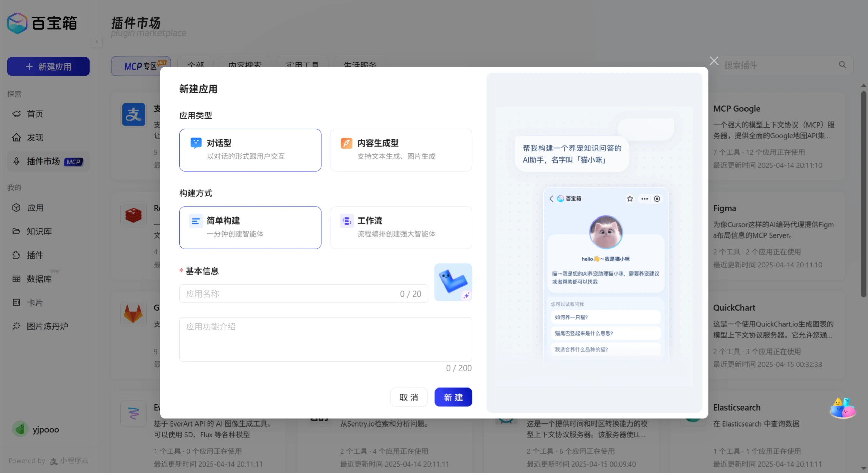Image resolution: width=868 pixels, height=473 pixels.
Task: Click the search magnifier in 搜索插件 box
Action: pos(843,65)
